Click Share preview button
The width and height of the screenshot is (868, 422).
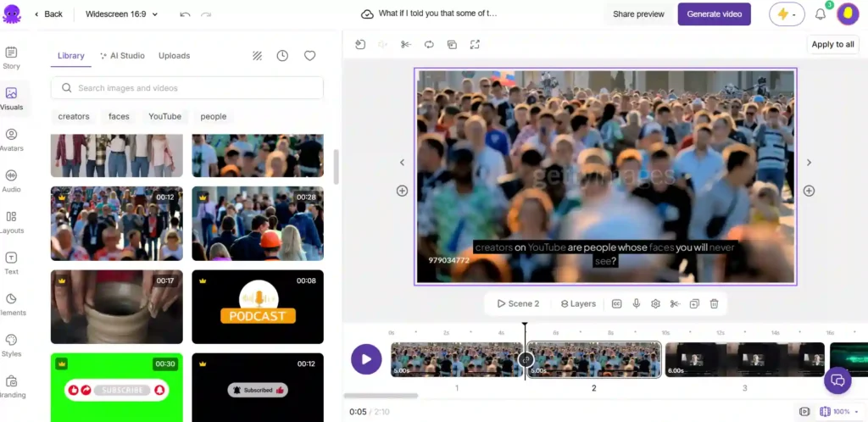coord(638,14)
